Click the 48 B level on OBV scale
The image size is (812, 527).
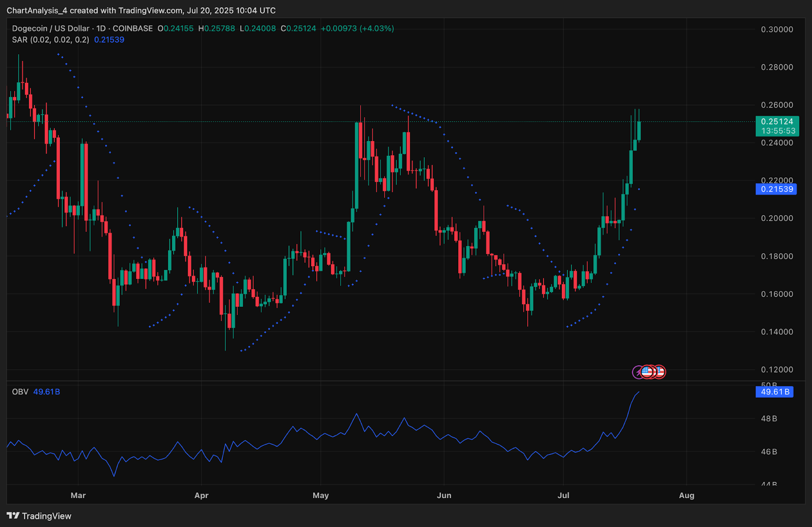(769, 418)
